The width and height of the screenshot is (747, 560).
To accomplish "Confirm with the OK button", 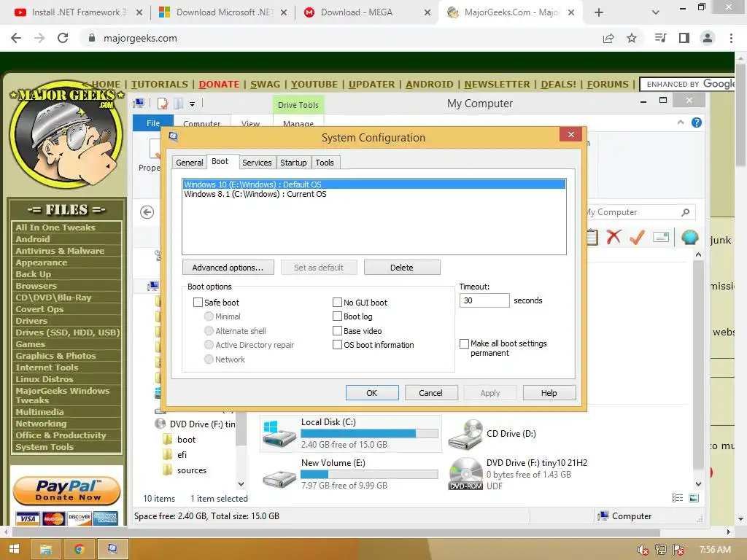I will [x=372, y=393].
